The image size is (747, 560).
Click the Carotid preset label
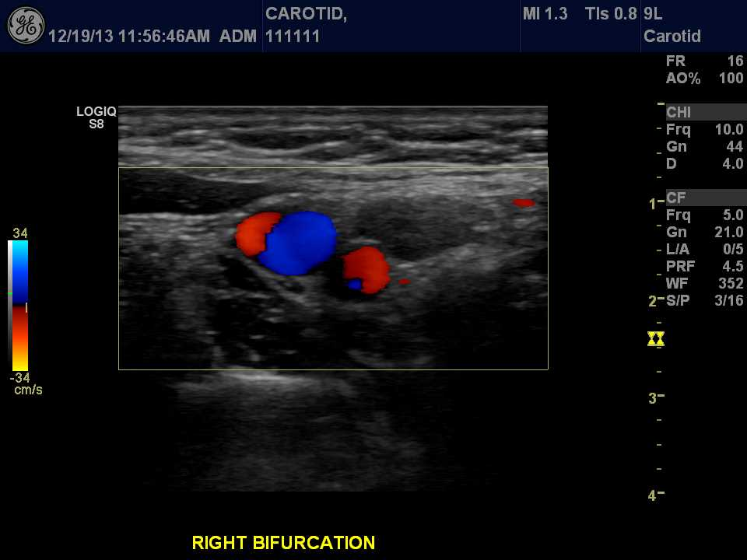click(x=672, y=37)
